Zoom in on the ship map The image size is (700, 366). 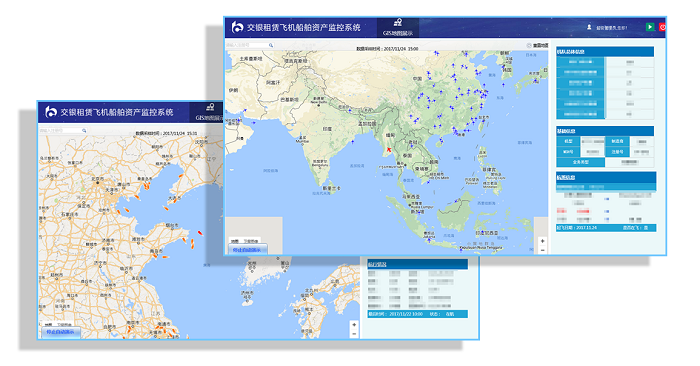(x=354, y=325)
